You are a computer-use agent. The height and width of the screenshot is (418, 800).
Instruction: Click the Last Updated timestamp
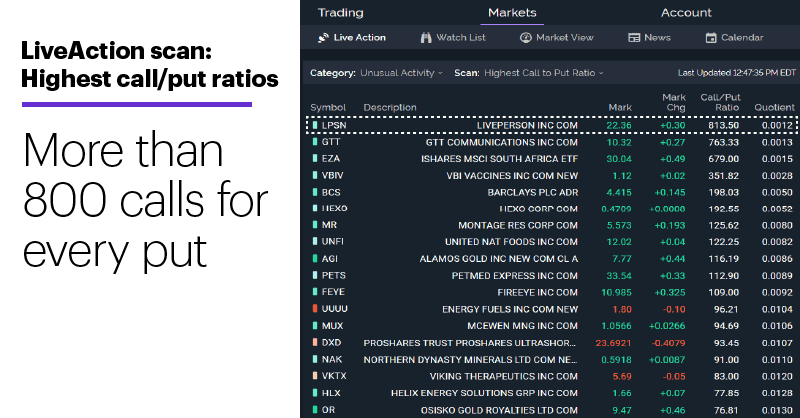click(x=737, y=73)
